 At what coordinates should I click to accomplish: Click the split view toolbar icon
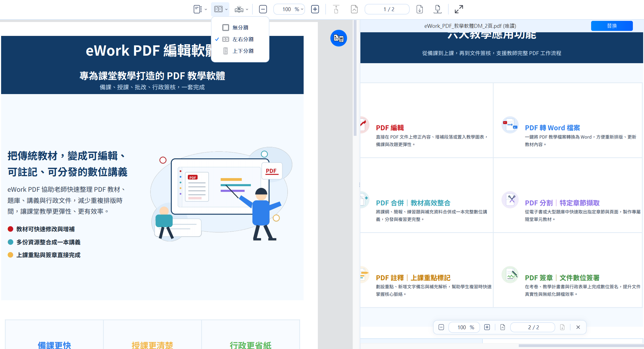click(218, 9)
